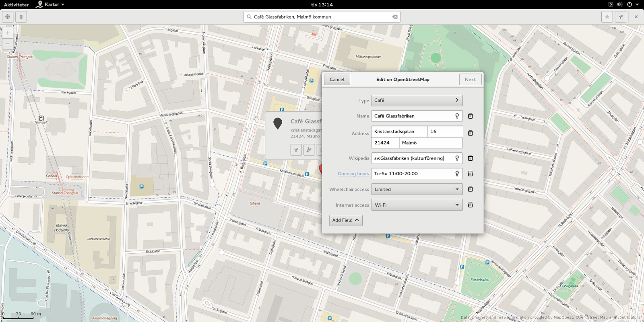644x322 pixels.
Task: Click the house number field showing 16
Action: pos(445,131)
